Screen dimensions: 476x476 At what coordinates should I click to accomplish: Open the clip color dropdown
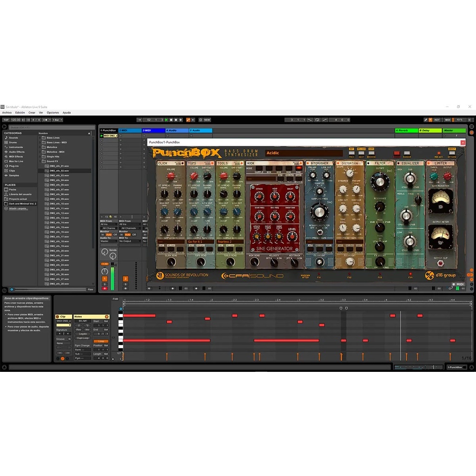[63, 325]
